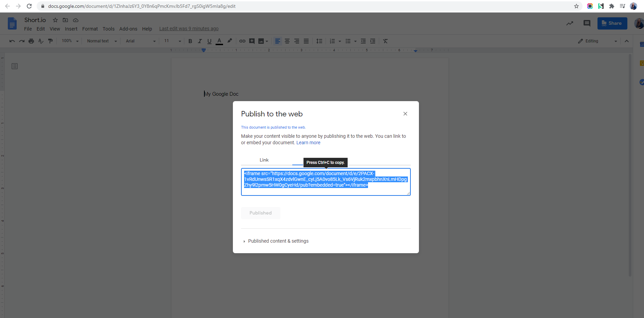Set center text alignment
This screenshot has height=318, width=644.
287,41
